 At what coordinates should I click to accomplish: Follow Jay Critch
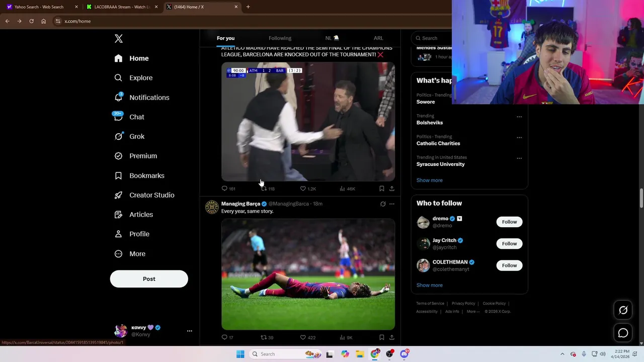[509, 244]
